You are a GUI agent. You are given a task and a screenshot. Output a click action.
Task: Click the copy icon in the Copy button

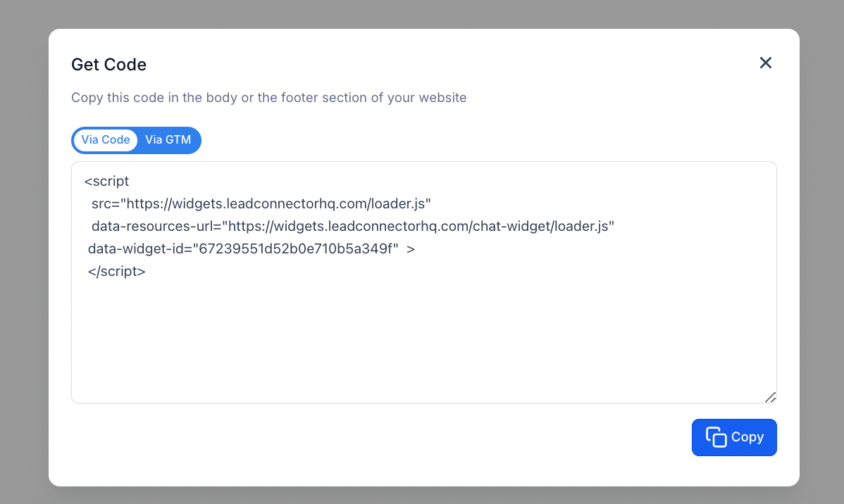pos(716,437)
